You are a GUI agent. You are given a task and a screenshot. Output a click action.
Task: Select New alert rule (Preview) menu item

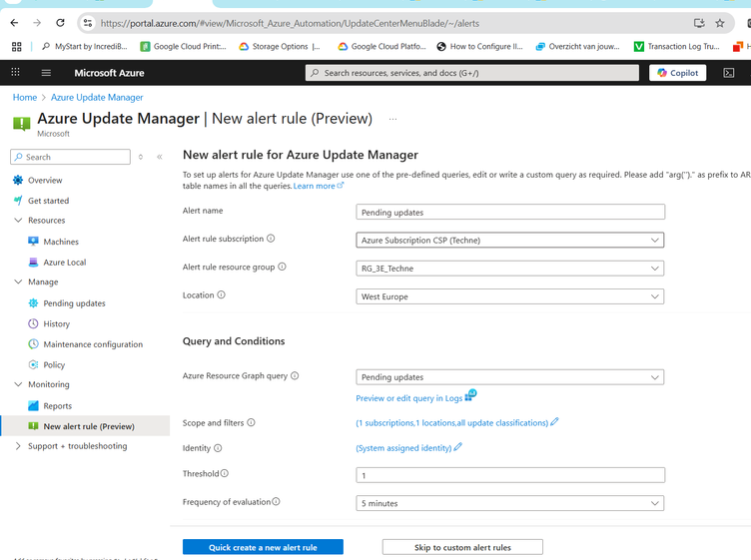pyautogui.click(x=85, y=426)
